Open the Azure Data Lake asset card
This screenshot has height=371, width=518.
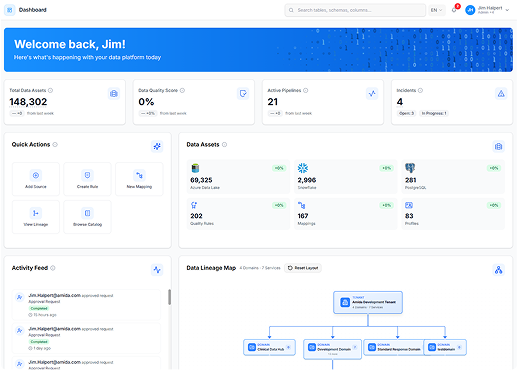(x=238, y=177)
